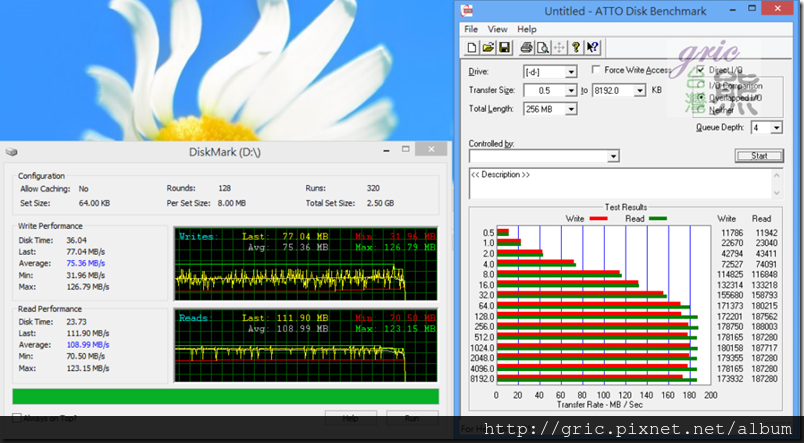
Task: Click inside the Description text box
Action: click(619, 184)
